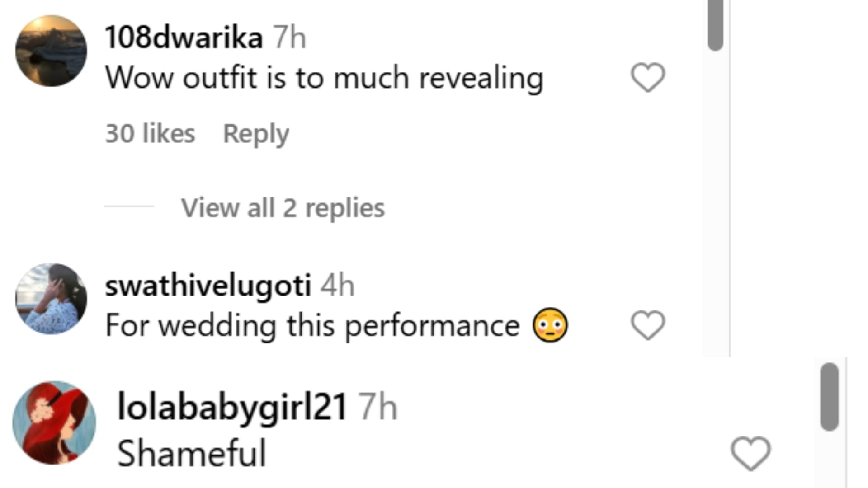Show who gave the 30 likes

[x=150, y=134]
